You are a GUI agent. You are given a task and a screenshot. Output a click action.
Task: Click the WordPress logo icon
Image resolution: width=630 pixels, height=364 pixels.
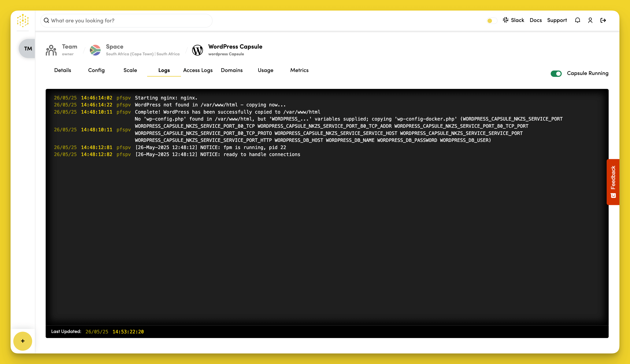pyautogui.click(x=197, y=50)
